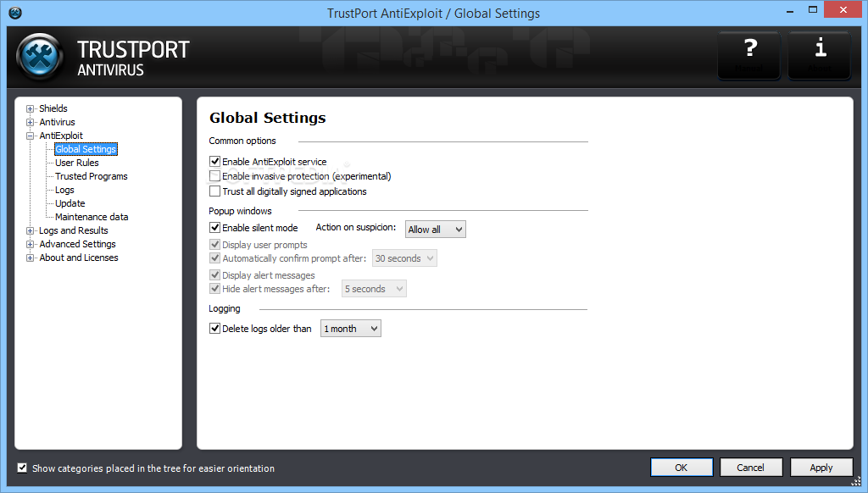The width and height of the screenshot is (868, 493).
Task: Select the Antivirus tree label
Action: point(57,122)
